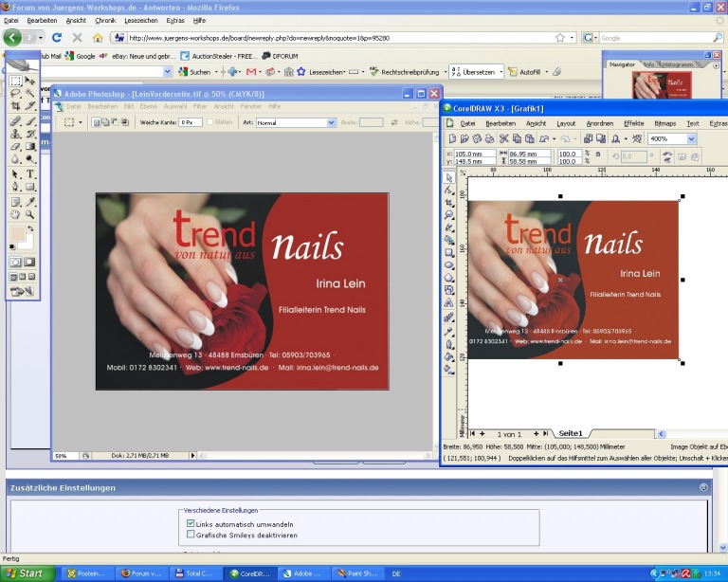Collapse the Zusätzliche Einstellungen section

[702, 487]
